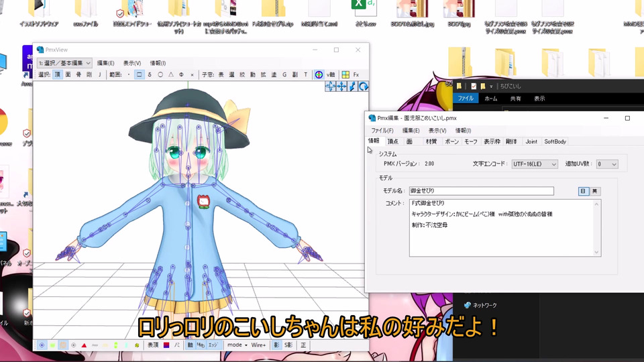Switch to the 剛体 tab
Screen dimensions: 644x362
pos(511,141)
